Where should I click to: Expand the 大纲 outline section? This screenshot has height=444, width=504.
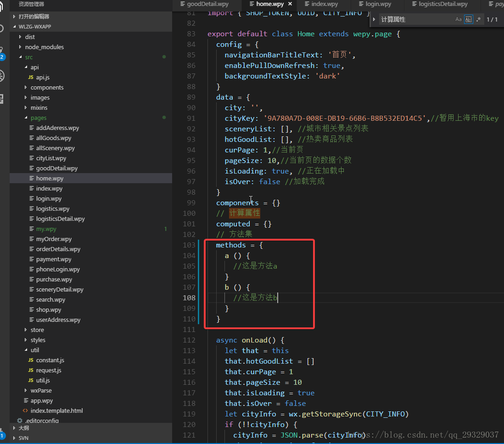click(14, 428)
